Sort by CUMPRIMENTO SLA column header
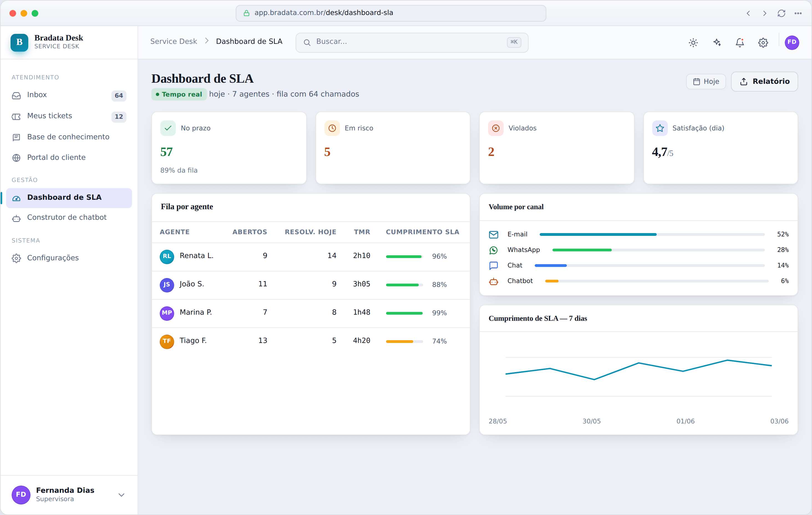 [423, 232]
